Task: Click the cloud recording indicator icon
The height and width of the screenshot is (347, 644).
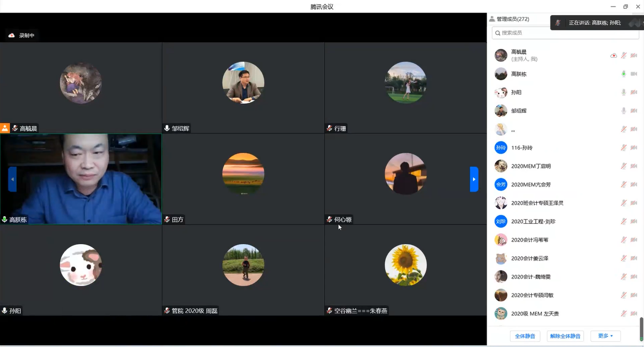Action: (x=12, y=35)
